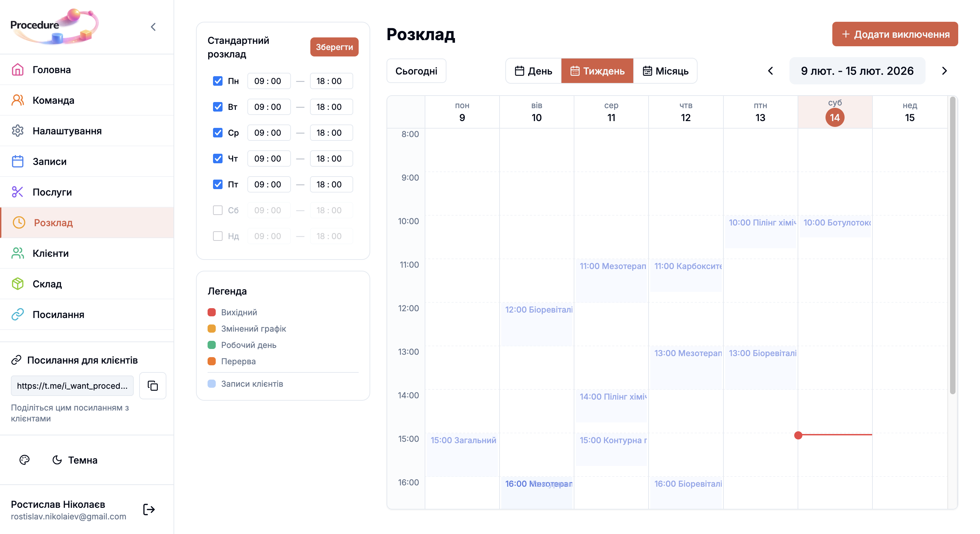Collapse the sidebar with the chevron
Screen dimensions: 980x534
[153, 27]
